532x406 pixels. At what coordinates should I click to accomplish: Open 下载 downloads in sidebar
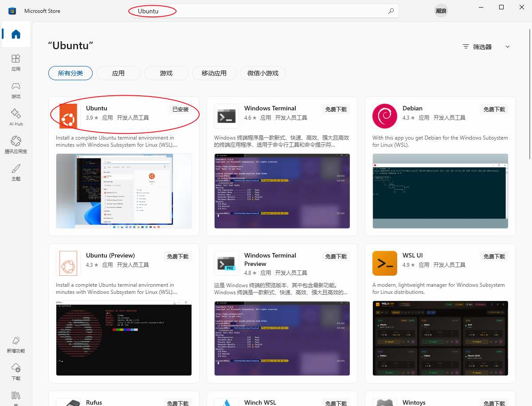(x=16, y=372)
